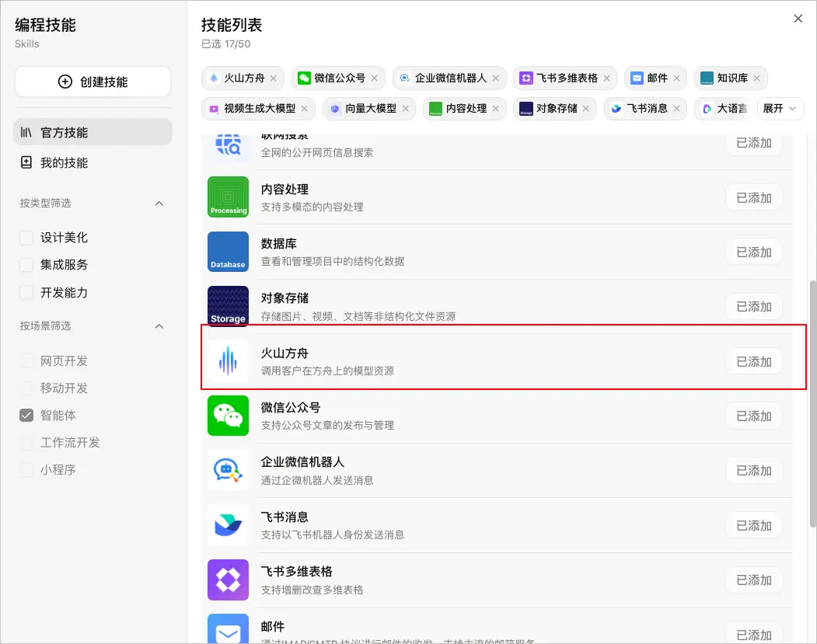Click the 内容处理 Processing skill icon
Image resolution: width=817 pixels, height=644 pixels.
coord(228,197)
